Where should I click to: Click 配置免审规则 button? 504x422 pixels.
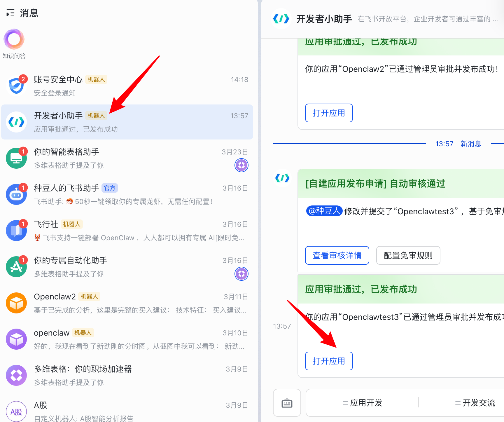(408, 255)
